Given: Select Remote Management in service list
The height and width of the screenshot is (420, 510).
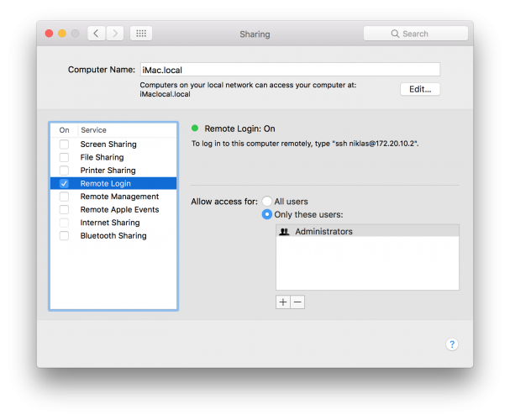Looking at the screenshot, I should click(x=119, y=197).
